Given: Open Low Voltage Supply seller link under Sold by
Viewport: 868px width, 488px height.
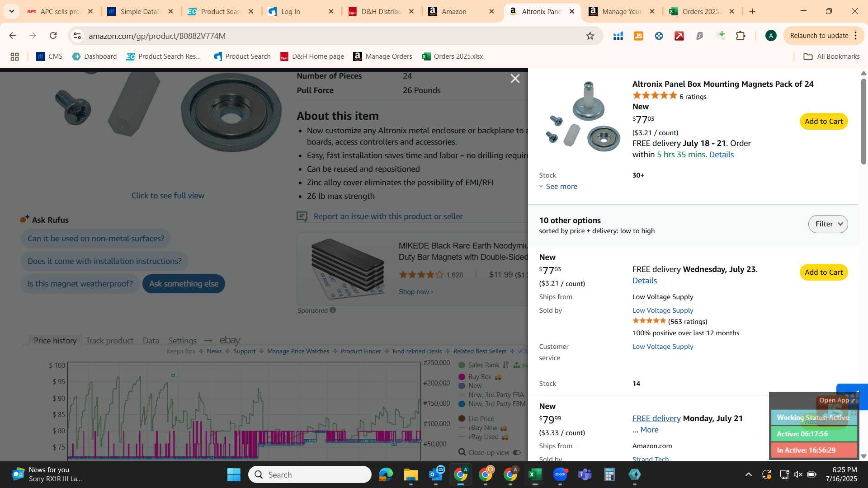Looking at the screenshot, I should point(662,310).
